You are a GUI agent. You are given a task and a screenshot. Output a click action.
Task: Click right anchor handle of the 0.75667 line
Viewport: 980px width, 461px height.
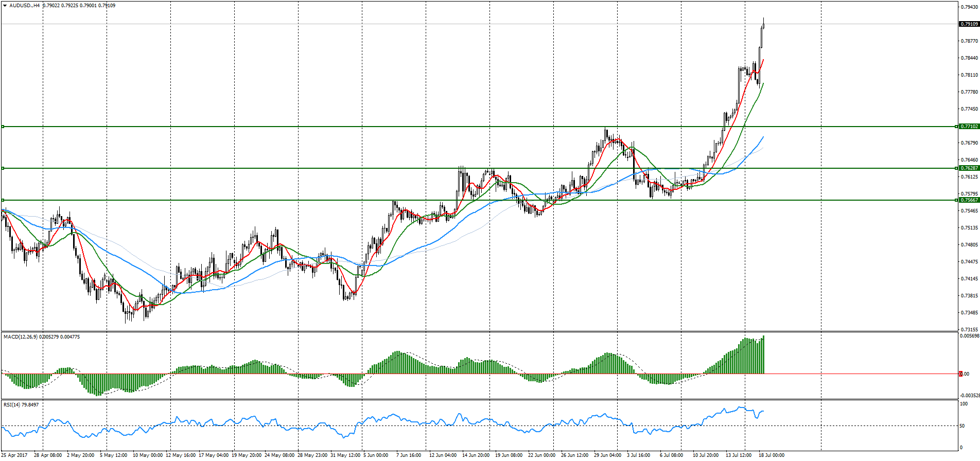pos(956,200)
